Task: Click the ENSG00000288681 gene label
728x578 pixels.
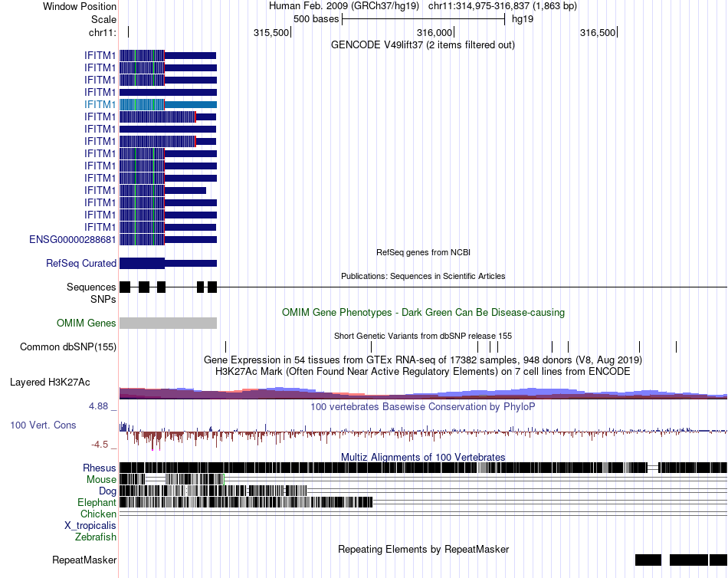Action: coord(73,239)
